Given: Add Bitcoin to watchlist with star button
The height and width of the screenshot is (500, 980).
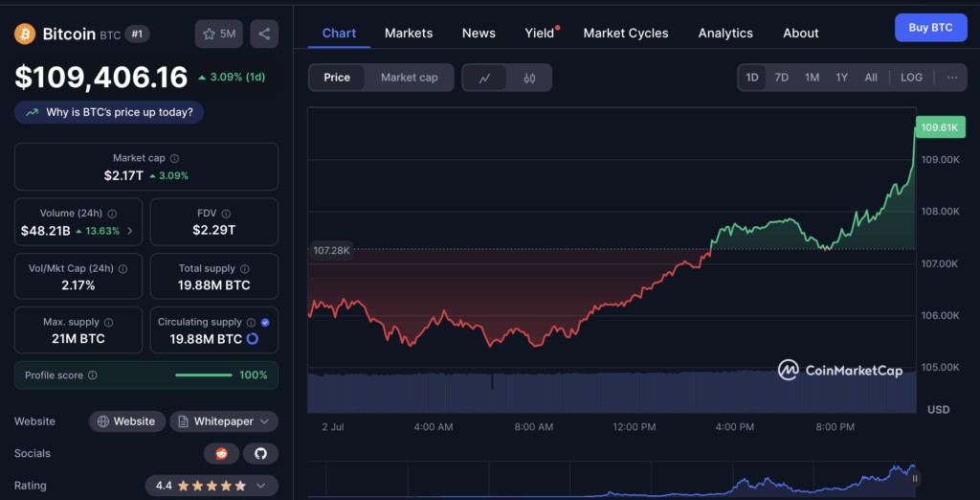Looking at the screenshot, I should pyautogui.click(x=219, y=34).
